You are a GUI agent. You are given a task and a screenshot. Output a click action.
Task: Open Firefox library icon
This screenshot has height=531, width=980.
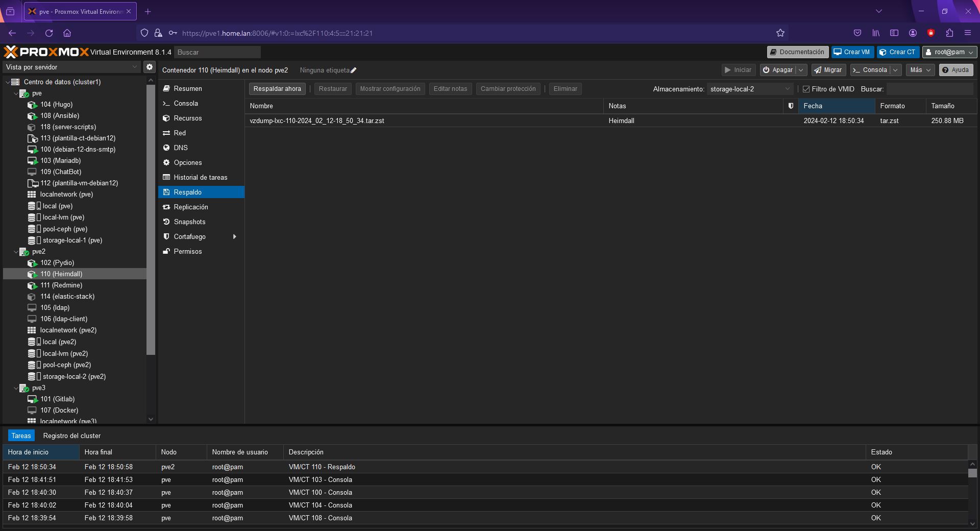click(x=876, y=33)
